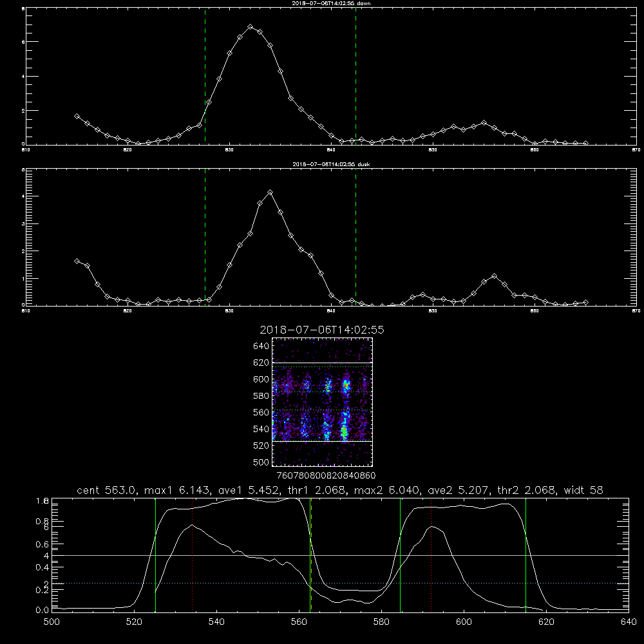The height and width of the screenshot is (644, 644).
Task: Click x-axis label '870' under the dusk plot
Action: pos(636,311)
